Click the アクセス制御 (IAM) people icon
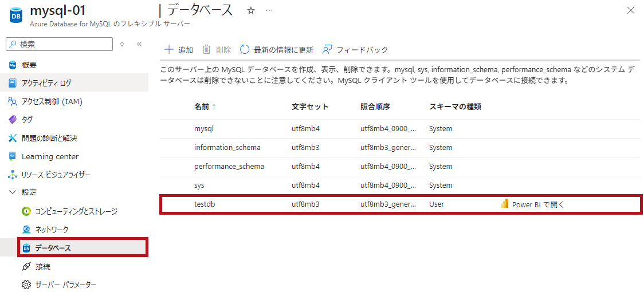This screenshot has width=644, height=292. [13, 101]
